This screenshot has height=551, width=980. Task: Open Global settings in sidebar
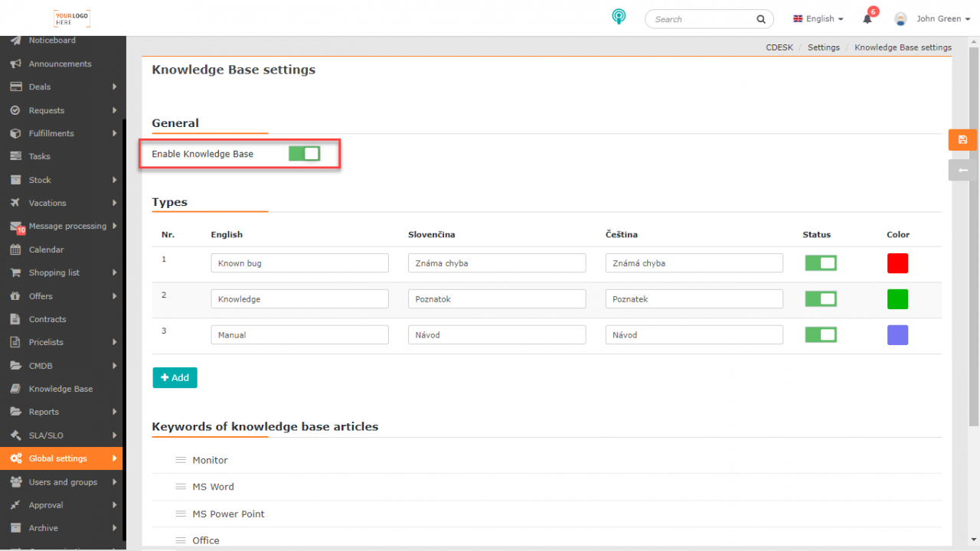(x=61, y=458)
